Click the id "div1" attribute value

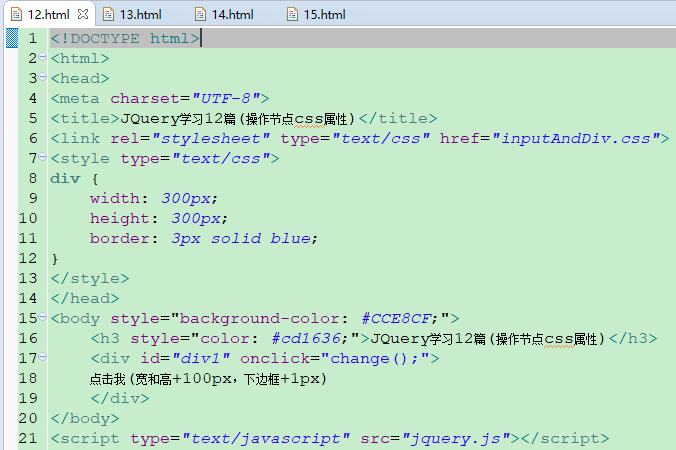click(200, 359)
